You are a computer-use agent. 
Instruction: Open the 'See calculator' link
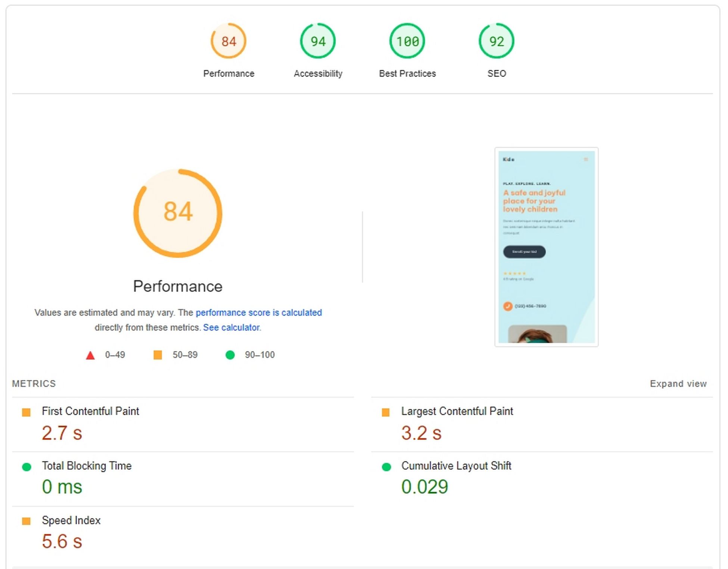point(231,327)
